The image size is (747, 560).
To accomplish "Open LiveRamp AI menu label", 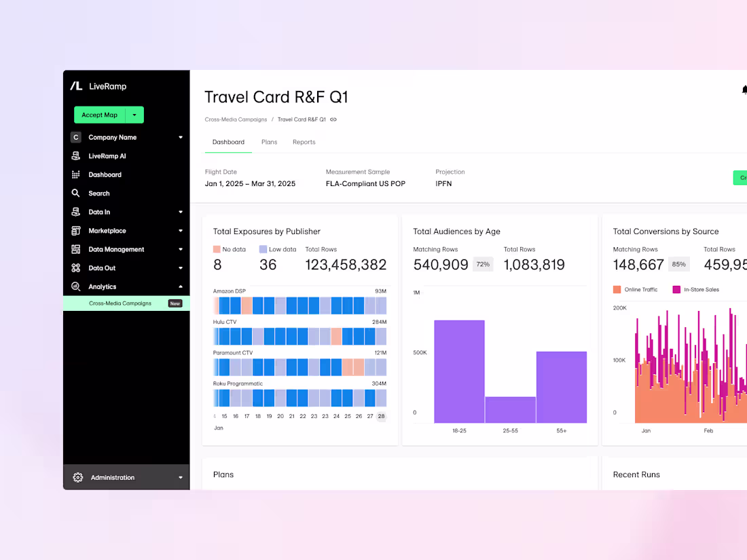I will [107, 155].
